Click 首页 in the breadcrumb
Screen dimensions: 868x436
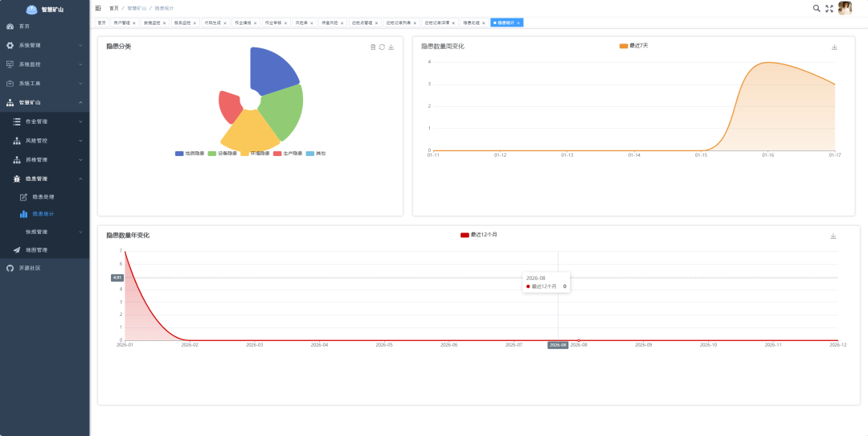(114, 8)
